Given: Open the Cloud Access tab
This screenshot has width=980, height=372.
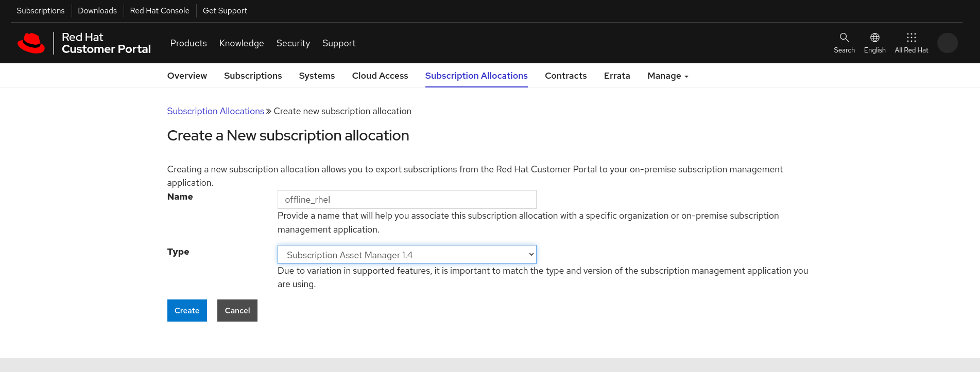Looking at the screenshot, I should (380, 76).
